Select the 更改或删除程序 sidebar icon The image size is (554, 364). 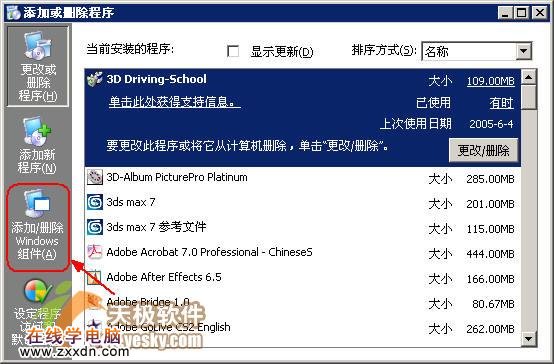coord(37,66)
